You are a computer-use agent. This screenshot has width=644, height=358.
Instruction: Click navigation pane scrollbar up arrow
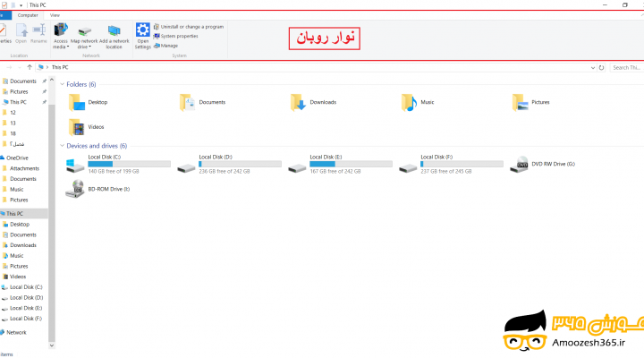point(52,79)
